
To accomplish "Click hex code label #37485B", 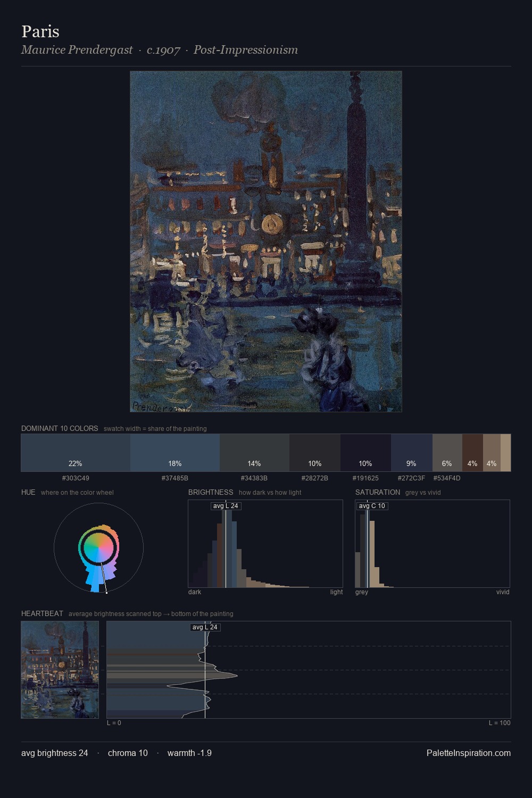I will pyautogui.click(x=175, y=478).
